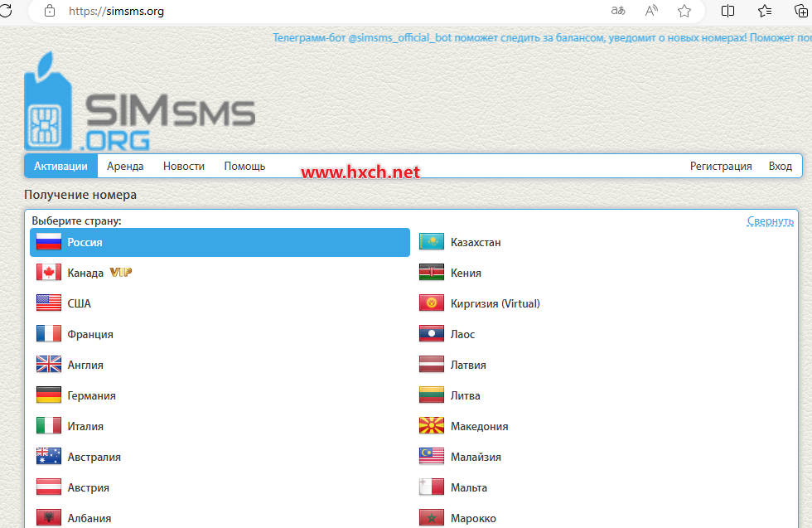
Task: Open the Помощь menu item
Action: click(x=244, y=167)
